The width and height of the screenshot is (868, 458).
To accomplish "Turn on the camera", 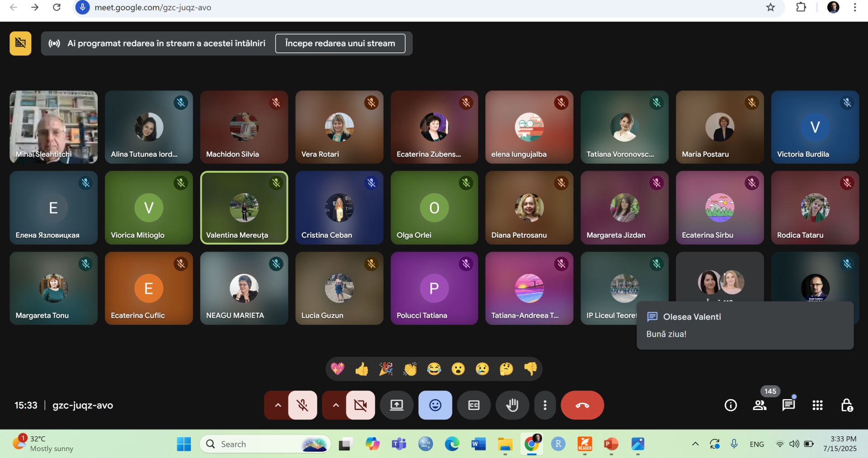I will click(360, 405).
